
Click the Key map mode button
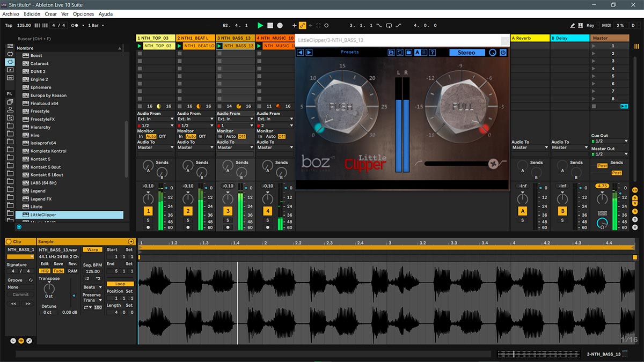coord(590,25)
